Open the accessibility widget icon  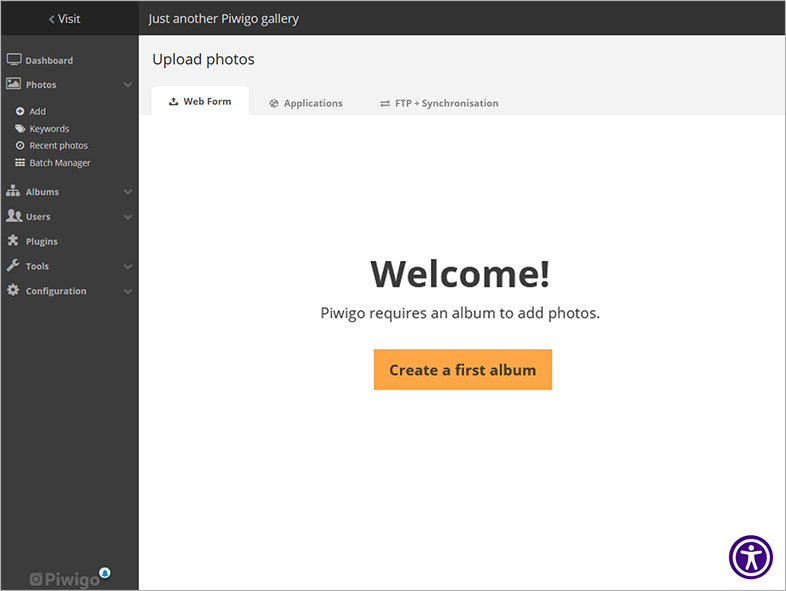(751, 557)
